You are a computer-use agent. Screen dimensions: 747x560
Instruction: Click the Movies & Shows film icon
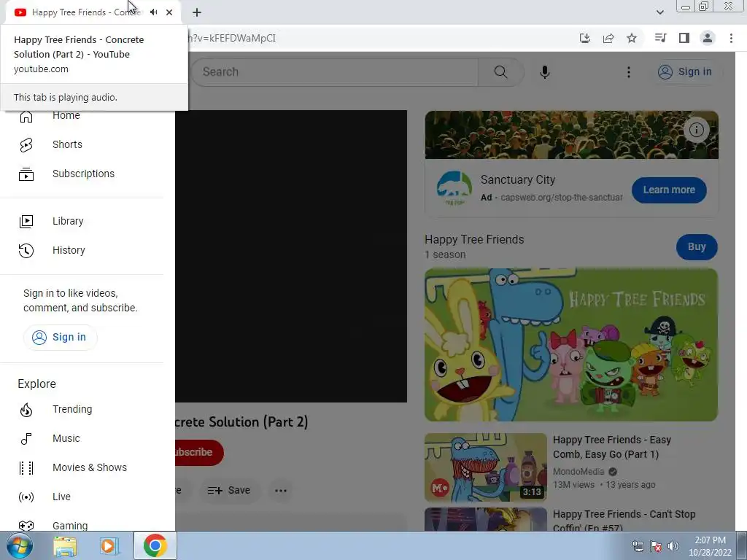tap(26, 467)
